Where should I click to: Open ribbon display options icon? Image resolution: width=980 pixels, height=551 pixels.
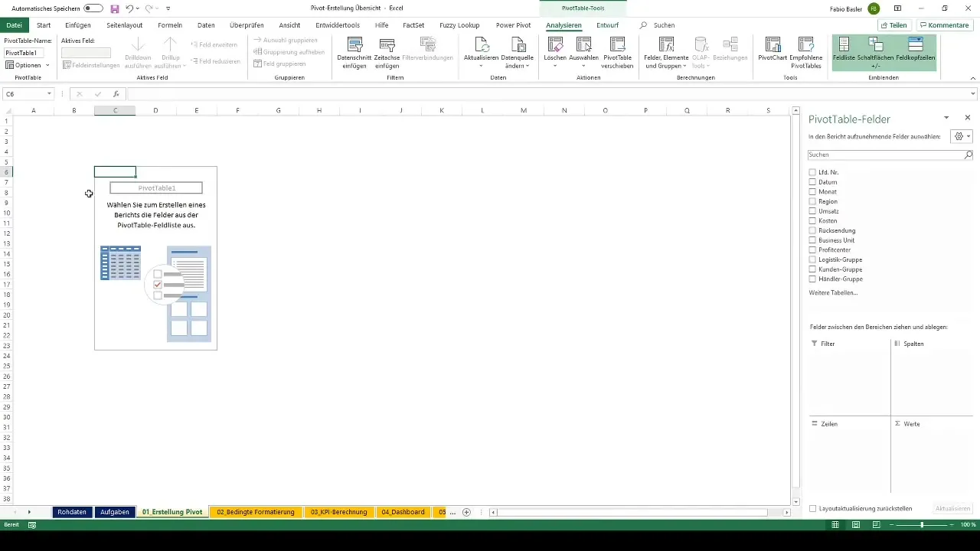click(897, 8)
